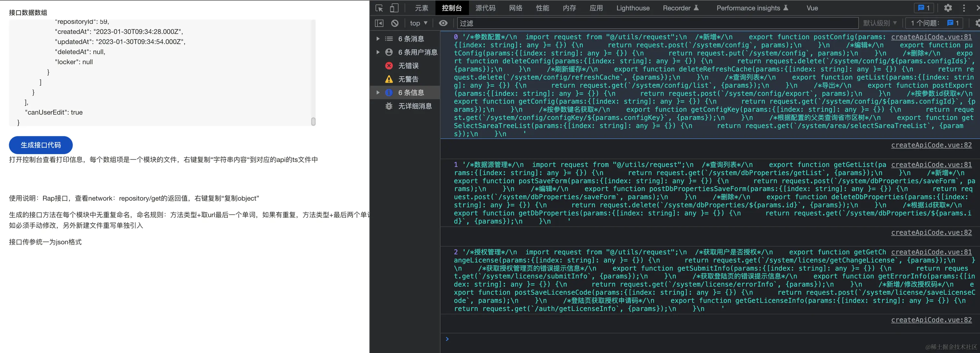Open the DevTools three-dot menu
Screen dimensions: 980x353
click(964, 8)
